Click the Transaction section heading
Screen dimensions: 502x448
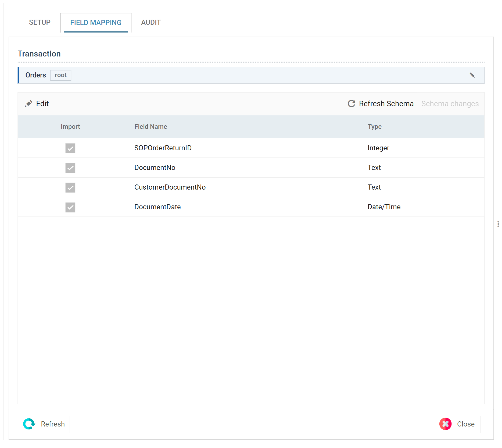coord(39,54)
